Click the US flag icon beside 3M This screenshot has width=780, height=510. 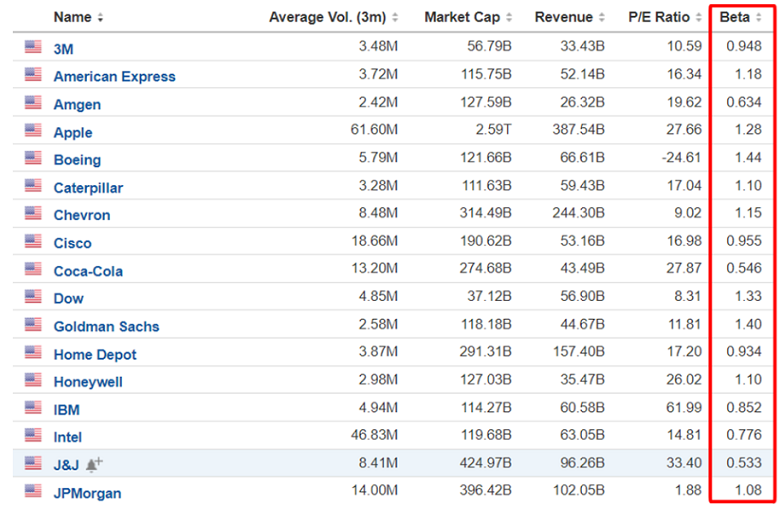click(x=33, y=47)
